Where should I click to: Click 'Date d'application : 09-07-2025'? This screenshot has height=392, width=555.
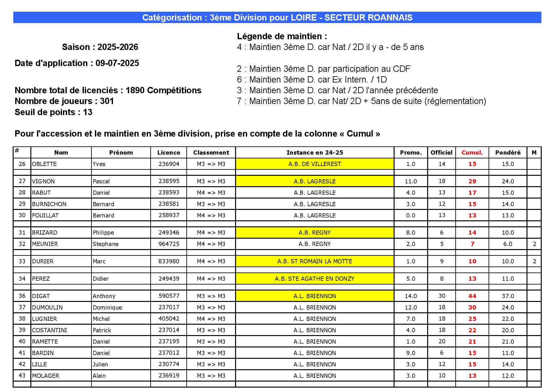(x=77, y=63)
